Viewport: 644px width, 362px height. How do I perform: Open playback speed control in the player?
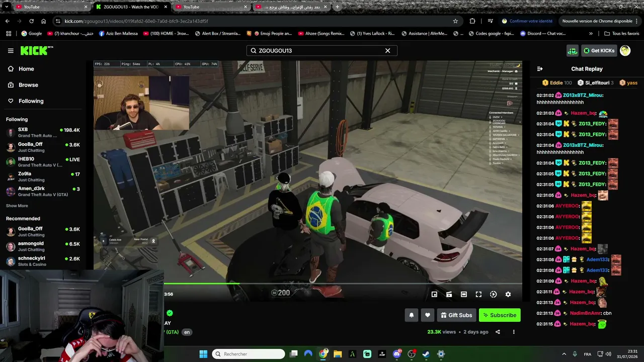[494, 294]
